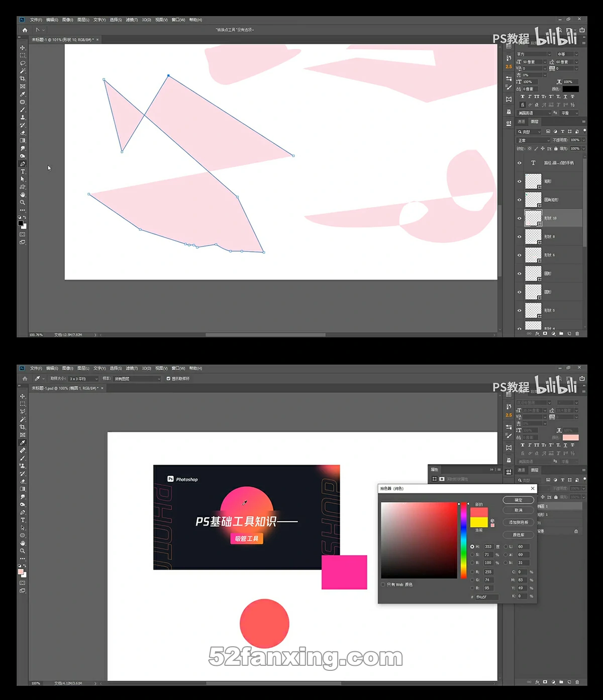Select the R radio button in color picker
This screenshot has width=603, height=700.
(472, 572)
